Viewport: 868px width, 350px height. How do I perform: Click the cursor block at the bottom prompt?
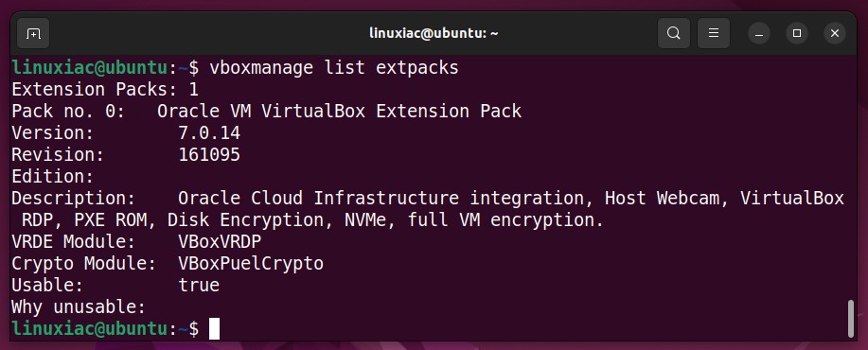(214, 329)
